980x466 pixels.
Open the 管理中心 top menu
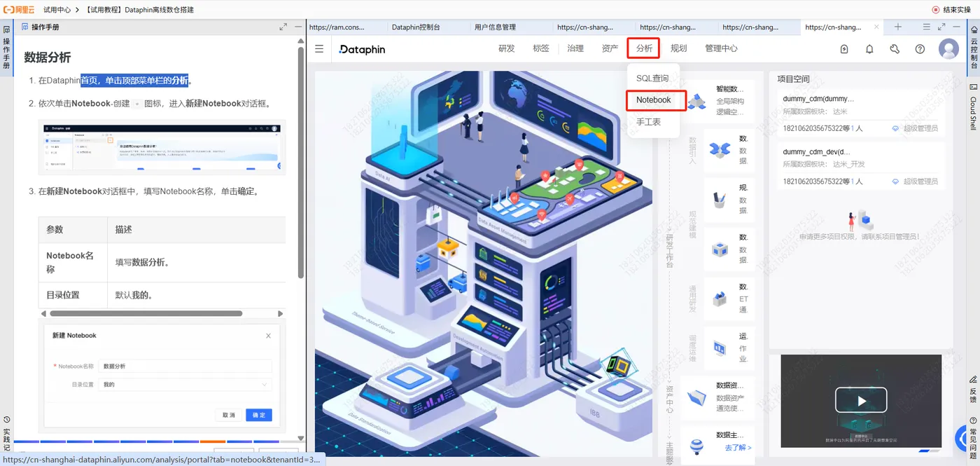[721, 49]
